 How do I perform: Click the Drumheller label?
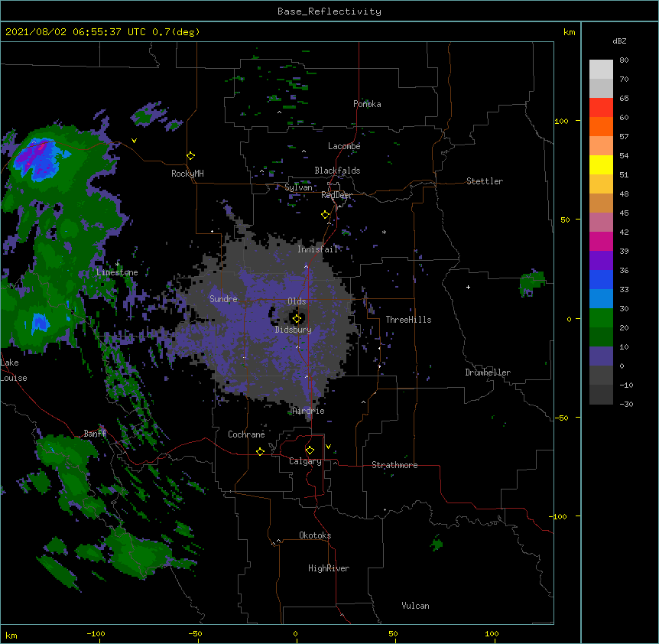488,372
